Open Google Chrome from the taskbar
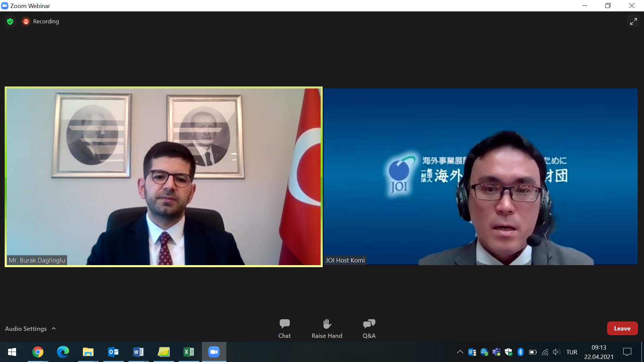Viewport: 644px width, 362px height. 38,352
